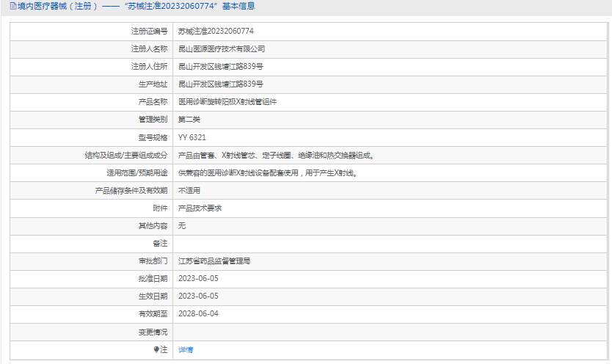The width and height of the screenshot is (612, 364).
Task: Click the 审批部门 label
Action: (x=153, y=261)
